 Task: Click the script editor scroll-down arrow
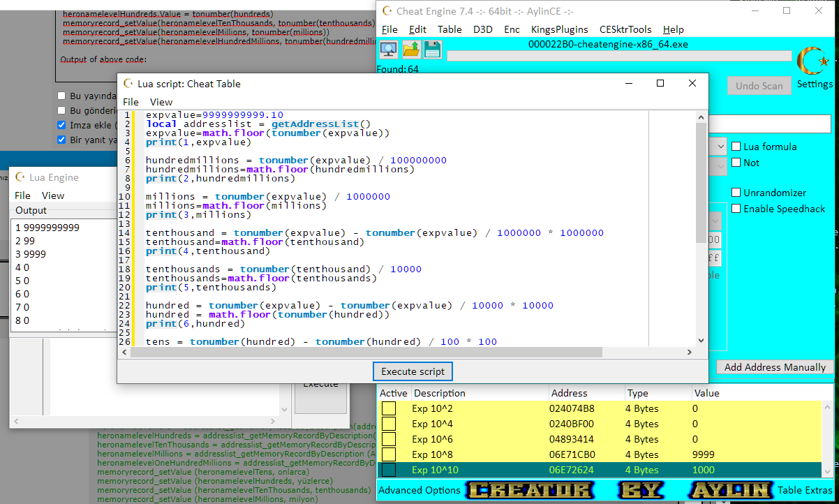tap(701, 341)
